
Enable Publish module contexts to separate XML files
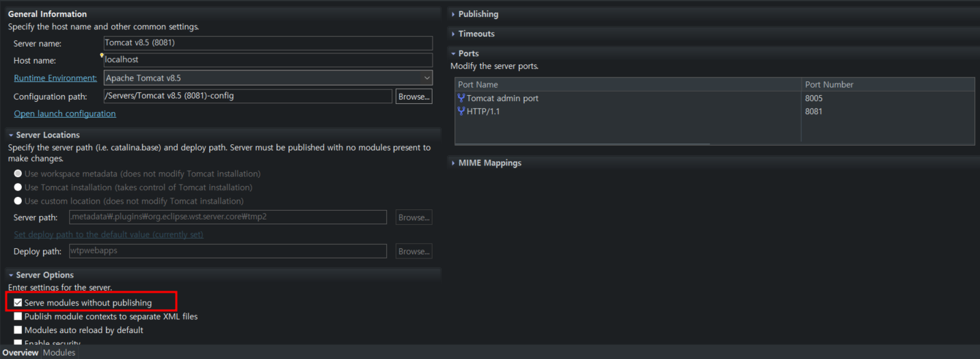(x=18, y=317)
